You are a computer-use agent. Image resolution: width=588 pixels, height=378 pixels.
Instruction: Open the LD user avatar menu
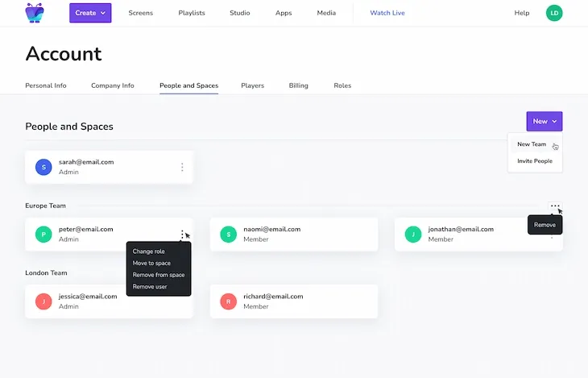tap(554, 13)
